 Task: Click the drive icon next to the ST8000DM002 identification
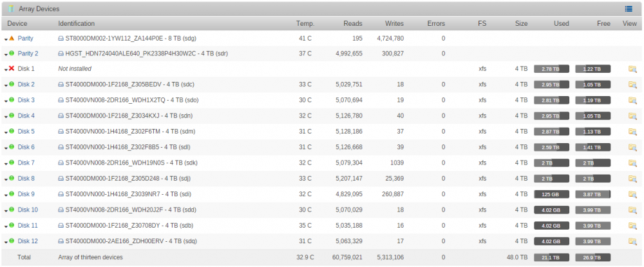(61, 39)
